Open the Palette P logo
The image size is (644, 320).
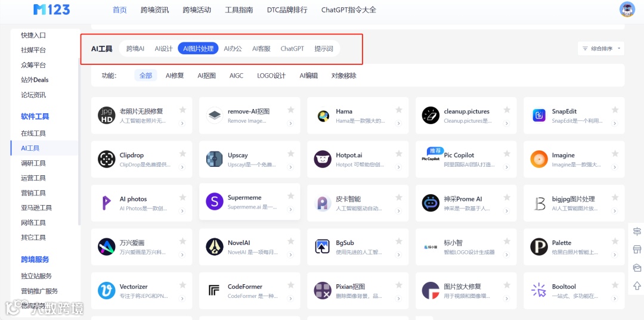point(539,247)
